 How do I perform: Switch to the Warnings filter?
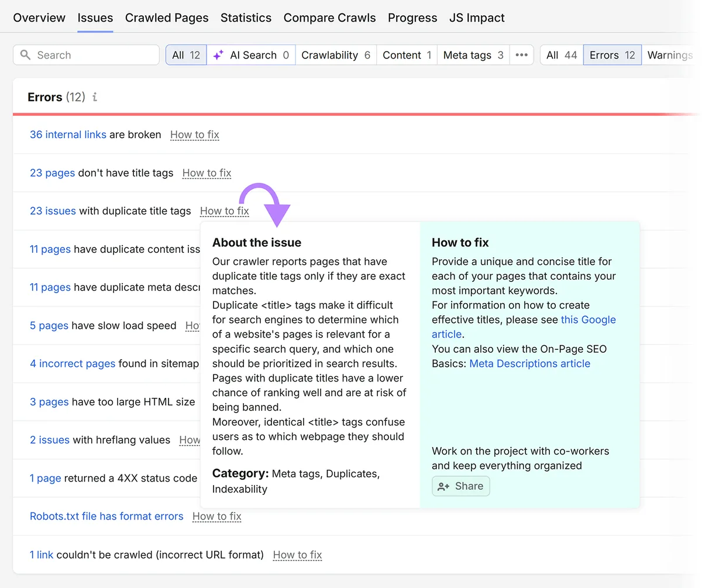(670, 55)
